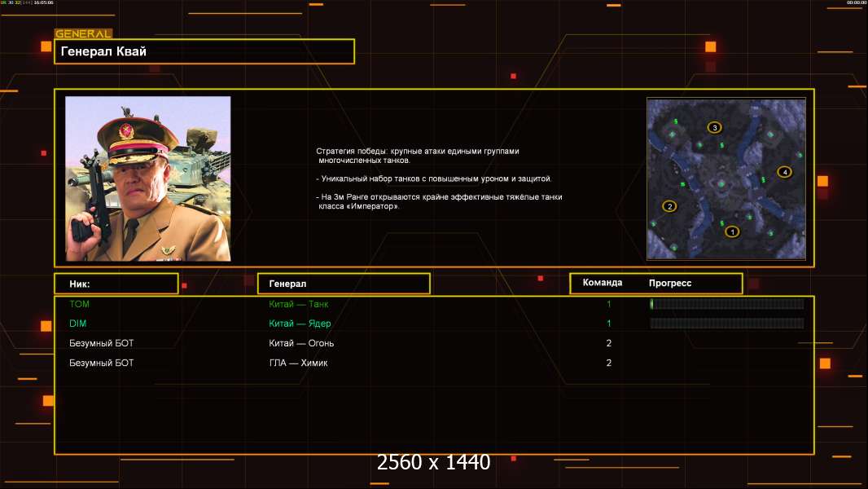This screenshot has width=868, height=489.
Task: Select the Ник: column header
Action: click(116, 284)
